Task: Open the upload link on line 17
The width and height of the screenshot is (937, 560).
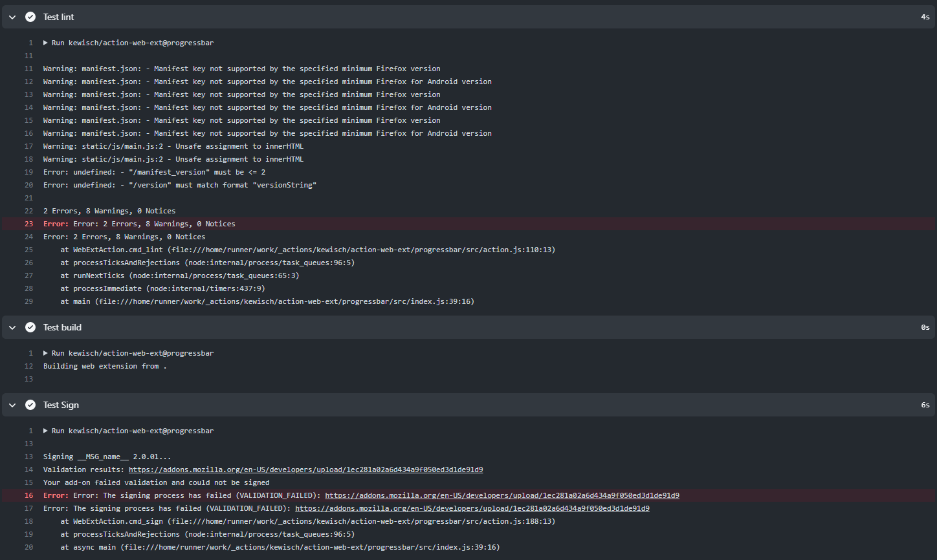Action: pos(472,508)
